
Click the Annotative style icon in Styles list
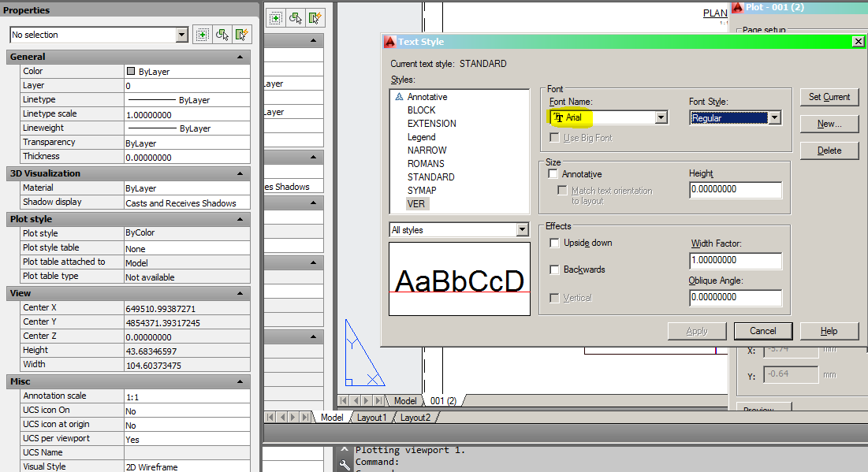coord(399,96)
